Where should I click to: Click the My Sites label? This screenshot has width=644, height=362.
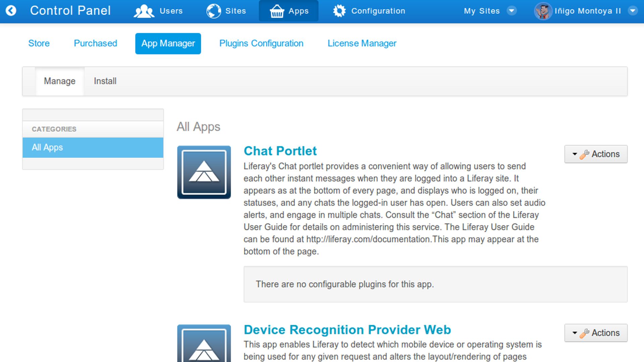click(x=482, y=11)
